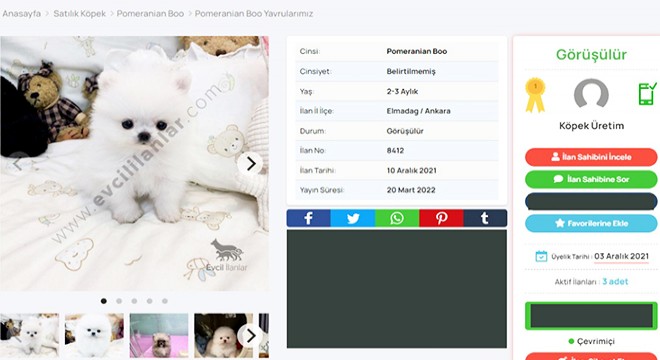Image resolution: width=660 pixels, height=360 pixels.
Task: Click İlan Sahibini İncele button
Action: coord(591,157)
